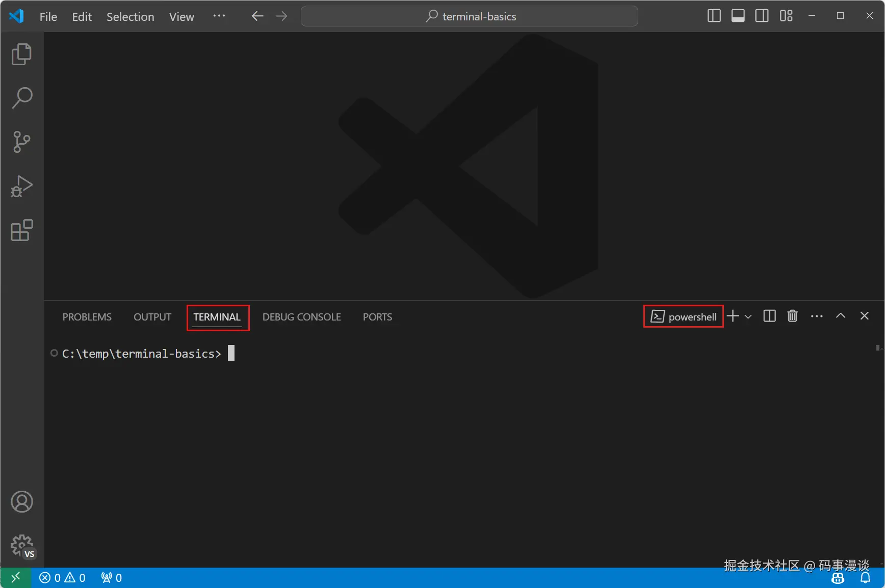Toggle the secondary side bar layout icon
Viewport: 885px width, 588px height.
762,16
